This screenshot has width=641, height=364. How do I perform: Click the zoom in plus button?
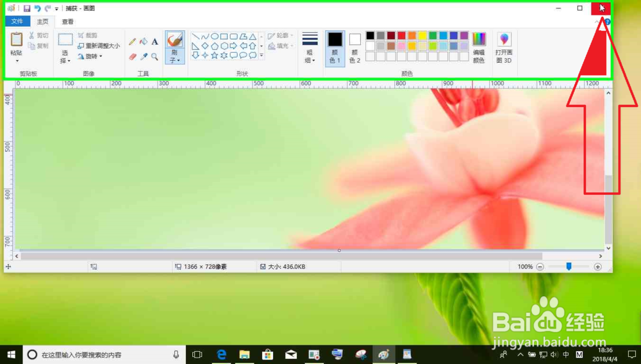click(x=597, y=267)
